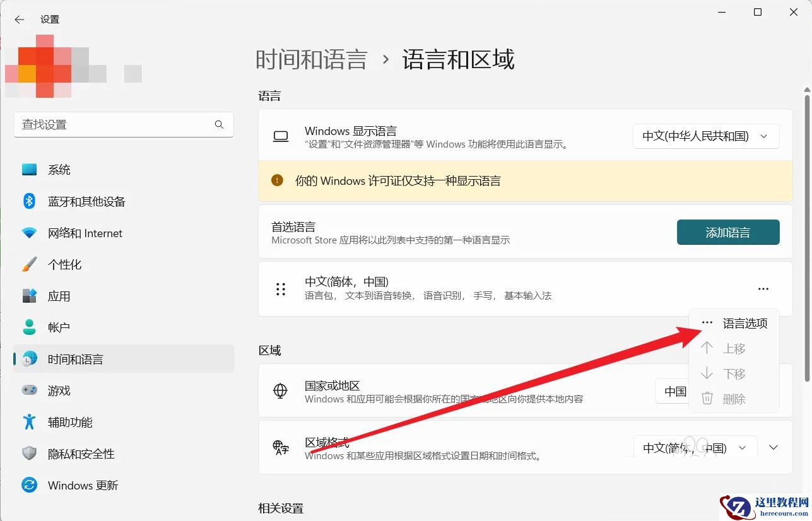This screenshot has height=521, width=812.
Task: Click the Bluetooth icon beside 蓝牙和其他设备
Action: tap(29, 201)
